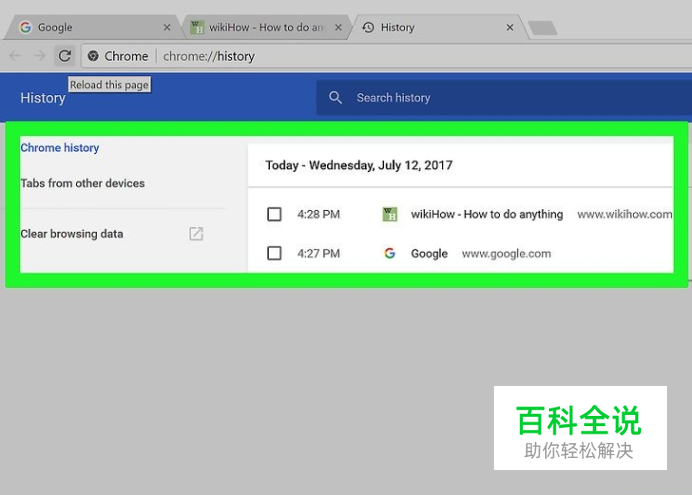The width and height of the screenshot is (692, 495).
Task: Click the Chrome label in the address bar
Action: [126, 56]
